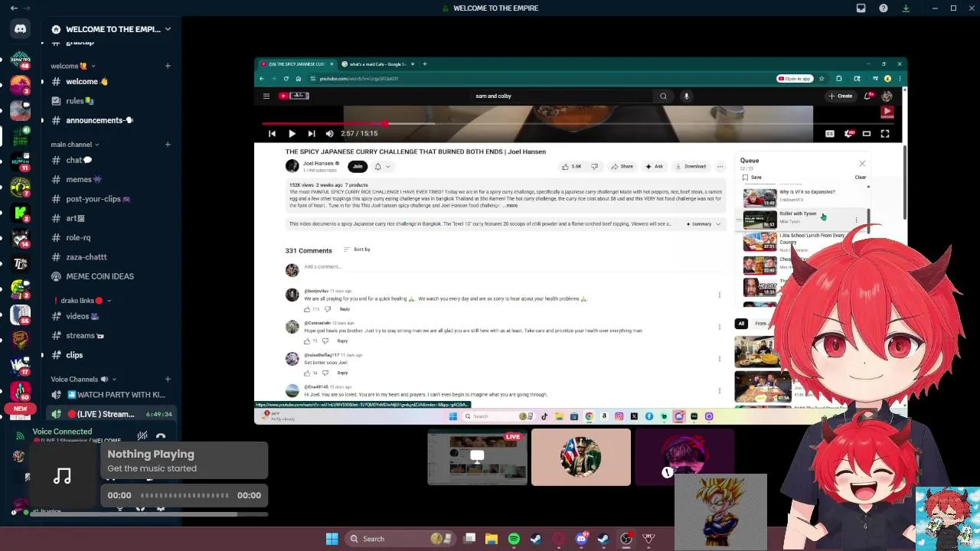Clear the YouTube queue
The height and width of the screenshot is (551, 980).
coord(861,177)
